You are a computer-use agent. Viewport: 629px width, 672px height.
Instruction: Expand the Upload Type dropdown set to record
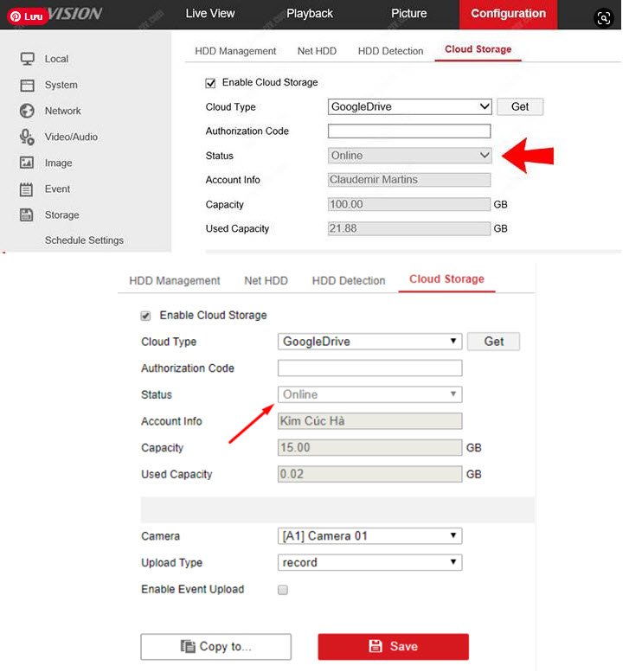click(369, 563)
